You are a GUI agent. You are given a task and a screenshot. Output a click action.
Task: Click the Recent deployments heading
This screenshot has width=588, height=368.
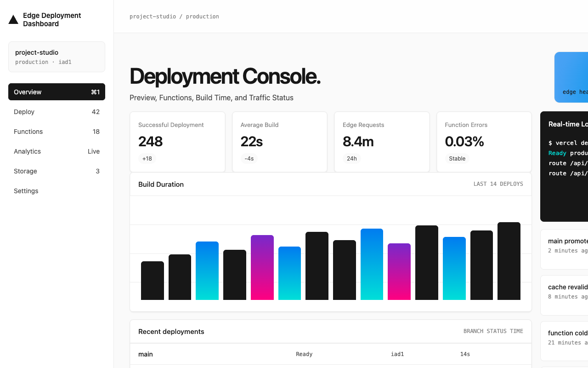(x=171, y=332)
